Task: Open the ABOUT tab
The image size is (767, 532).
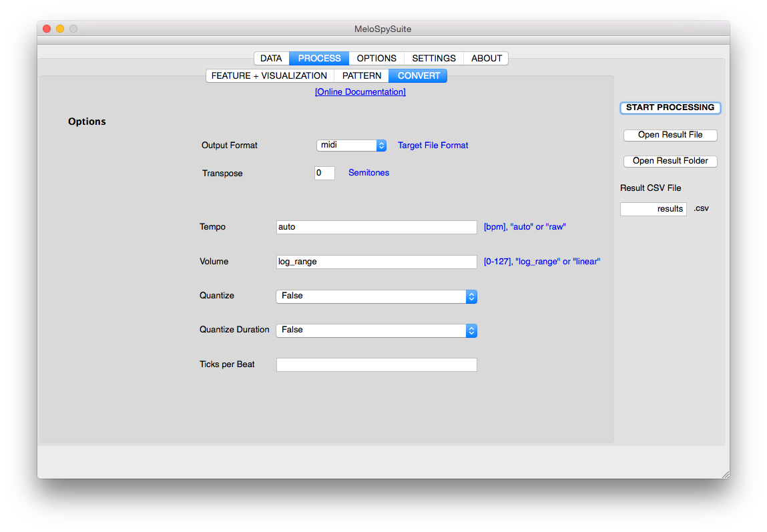Action: [x=486, y=58]
